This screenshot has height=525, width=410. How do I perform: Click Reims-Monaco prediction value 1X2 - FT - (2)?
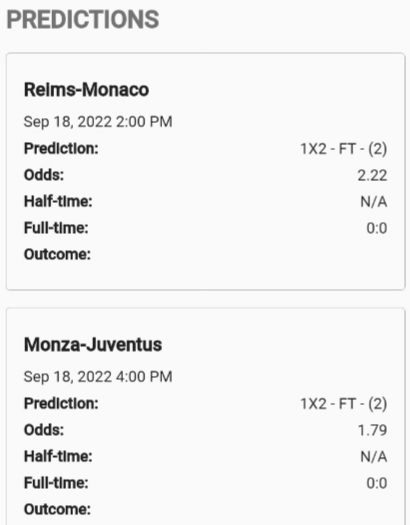(344, 149)
